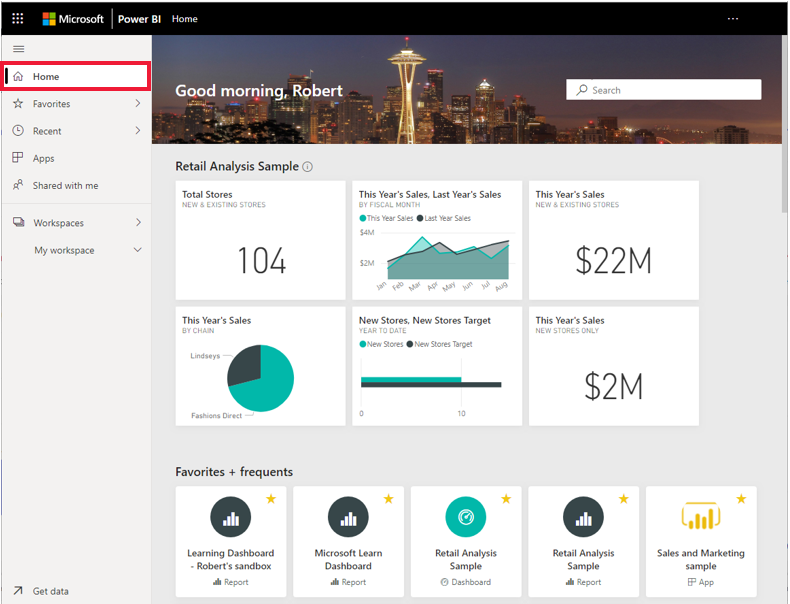Click the Favorites + frequents heading
This screenshot has height=604, width=790.
click(234, 472)
